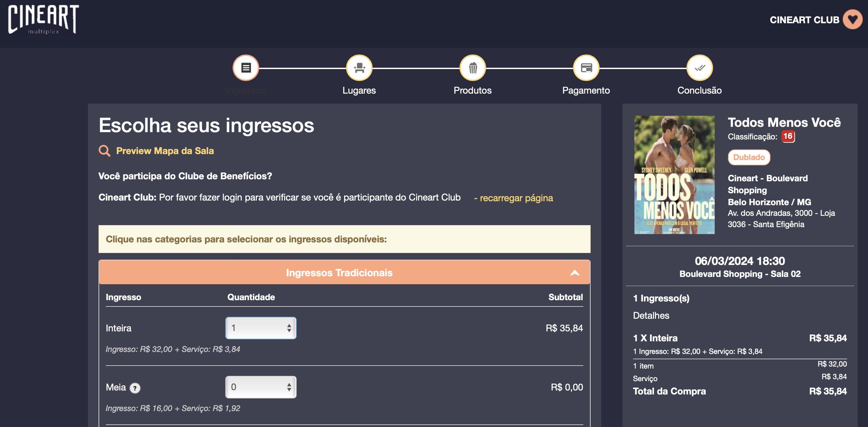Select the Conclusão step label
Viewport: 868px width, 427px height.
point(700,90)
